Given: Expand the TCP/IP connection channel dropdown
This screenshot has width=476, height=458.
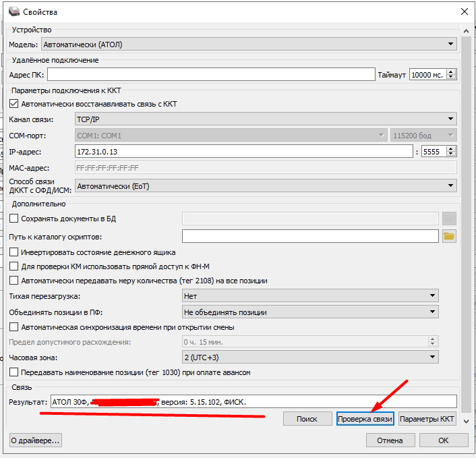Looking at the screenshot, I should tap(265, 119).
